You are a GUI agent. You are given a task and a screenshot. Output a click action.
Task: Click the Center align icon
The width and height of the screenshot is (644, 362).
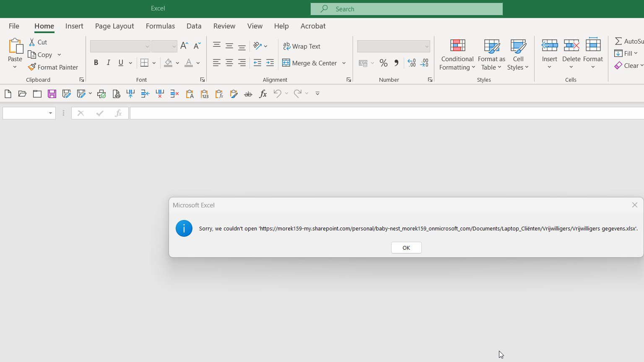tap(229, 63)
